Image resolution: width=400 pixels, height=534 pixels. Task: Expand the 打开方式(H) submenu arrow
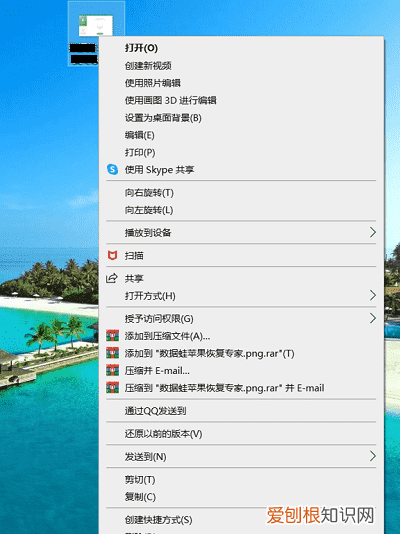point(373,295)
